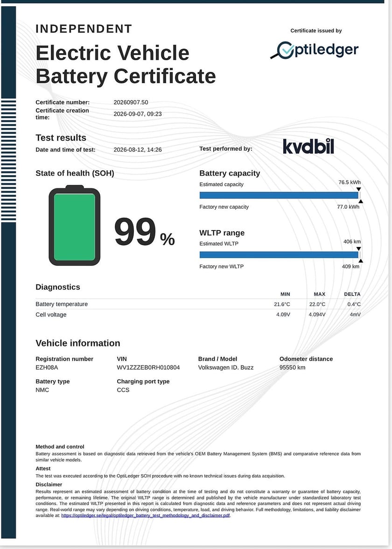392x549 pixels.
Task: Click the Diagnostics section heading
Action: click(x=58, y=287)
